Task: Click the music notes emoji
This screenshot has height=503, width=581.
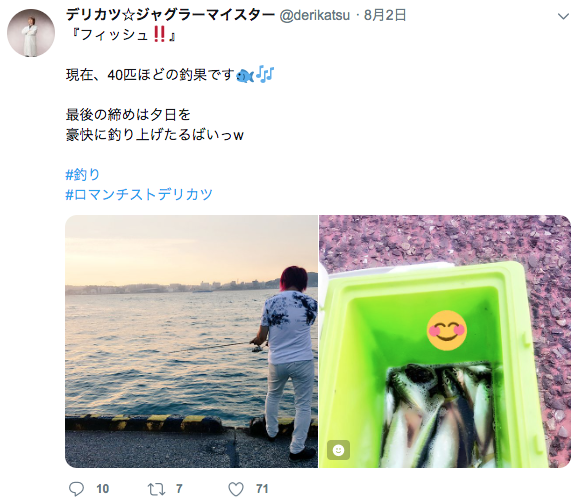Action: click(x=265, y=74)
